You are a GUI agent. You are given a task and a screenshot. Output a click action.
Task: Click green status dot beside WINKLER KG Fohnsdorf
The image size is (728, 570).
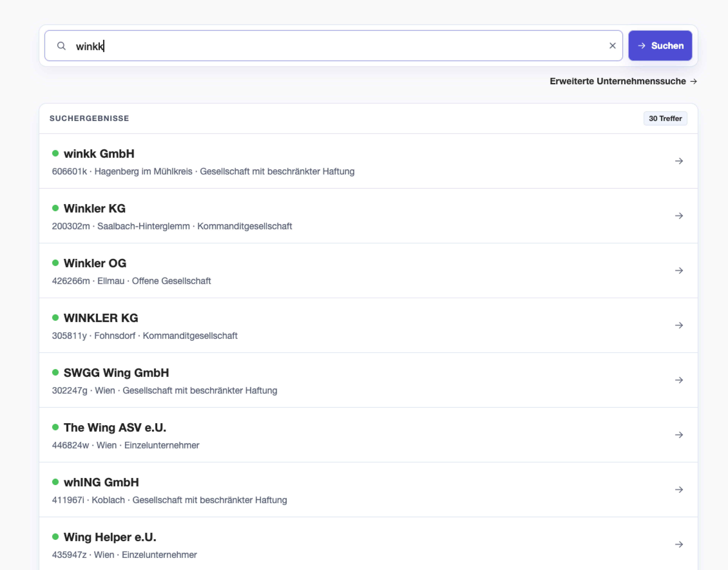pos(55,318)
